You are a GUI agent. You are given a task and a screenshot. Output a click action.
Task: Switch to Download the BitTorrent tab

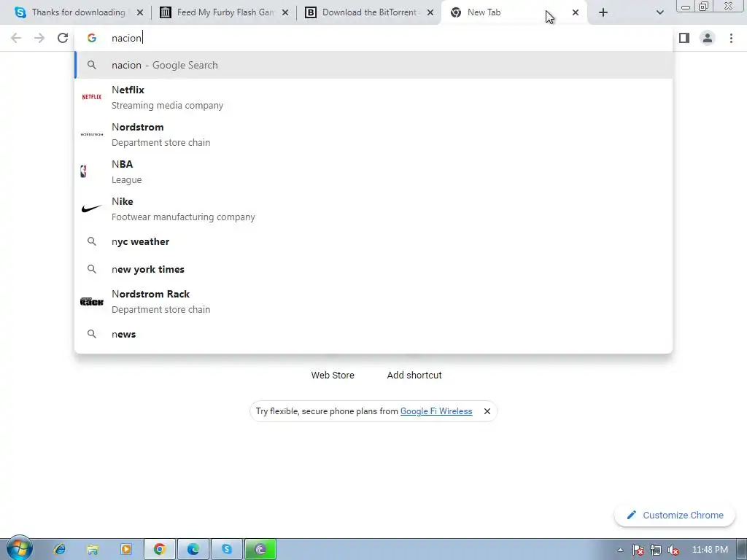point(370,12)
